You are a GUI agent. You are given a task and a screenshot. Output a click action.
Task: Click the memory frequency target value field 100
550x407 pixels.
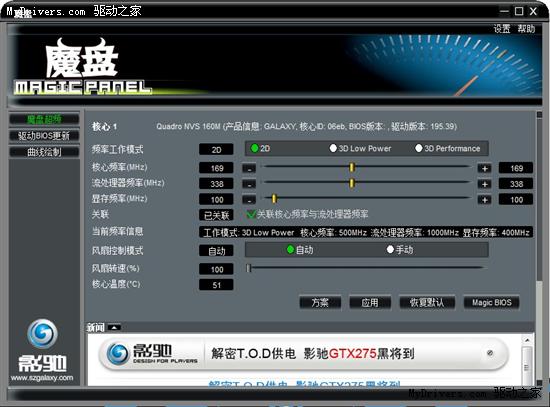coord(516,200)
